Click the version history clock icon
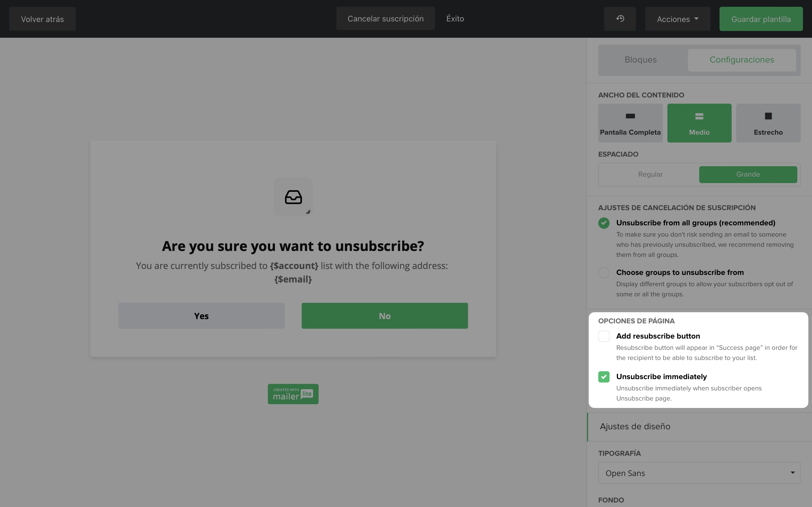The height and width of the screenshot is (507, 812). point(620,19)
